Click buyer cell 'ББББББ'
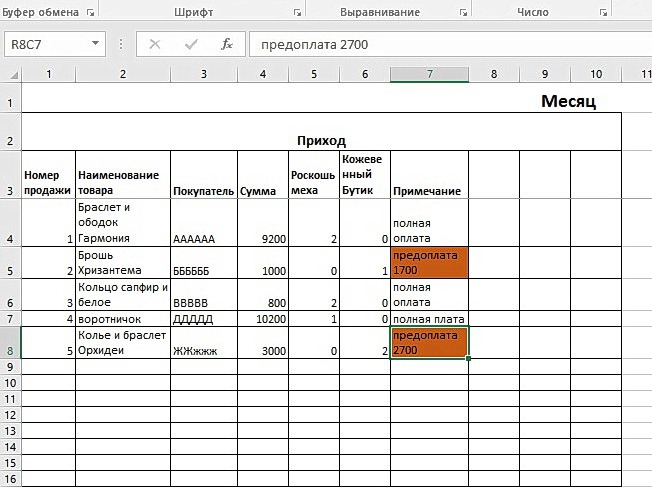652x487 pixels. click(x=204, y=262)
